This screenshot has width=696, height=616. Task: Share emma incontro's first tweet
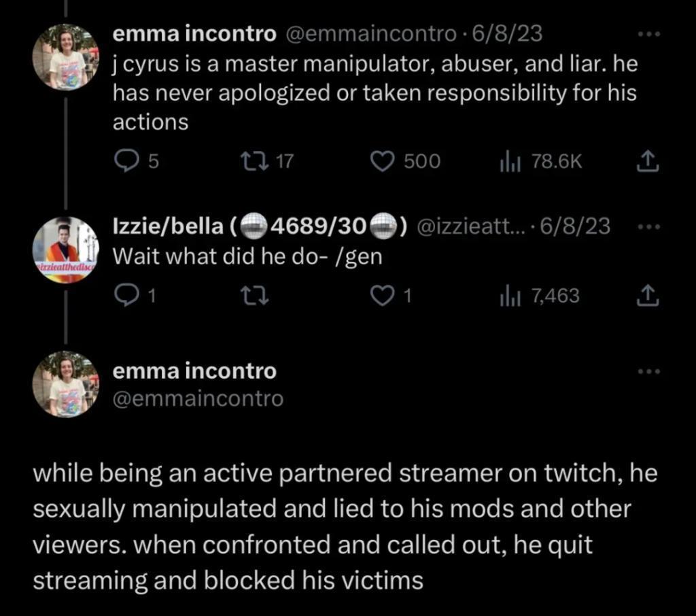tap(647, 161)
